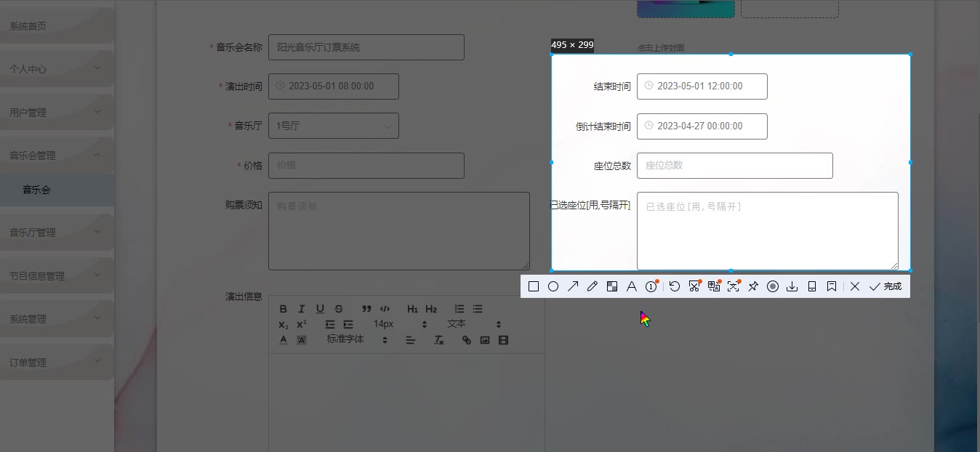
Task: Click 完成 to finish the screenshot
Action: (x=885, y=286)
